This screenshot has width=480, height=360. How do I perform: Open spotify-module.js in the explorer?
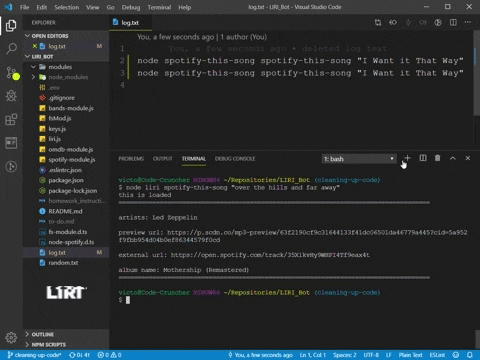[72, 160]
